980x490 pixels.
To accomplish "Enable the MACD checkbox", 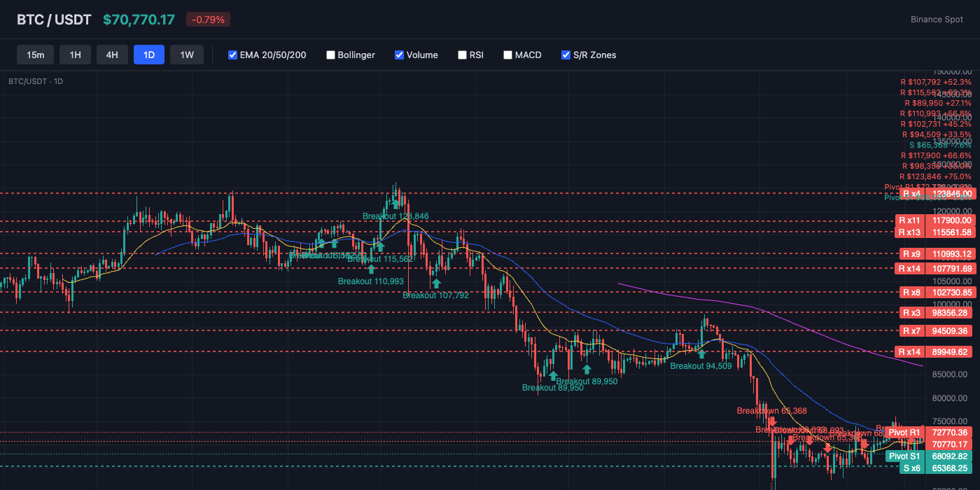I will pos(507,55).
